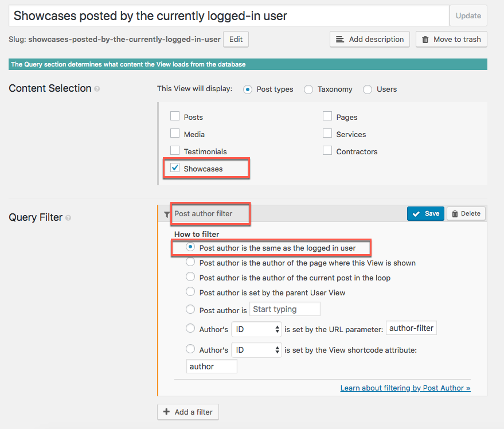Click the checkmark icon on Save button
This screenshot has height=429, width=504.
pyautogui.click(x=416, y=214)
